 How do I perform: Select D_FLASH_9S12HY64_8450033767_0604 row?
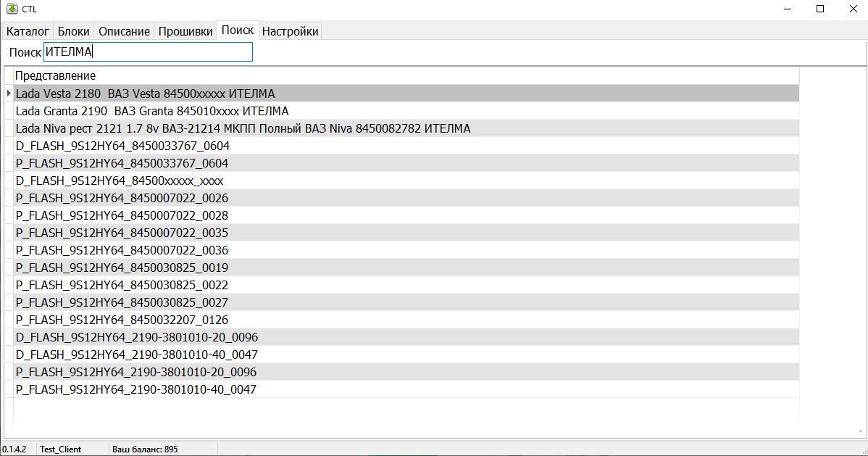[406, 146]
